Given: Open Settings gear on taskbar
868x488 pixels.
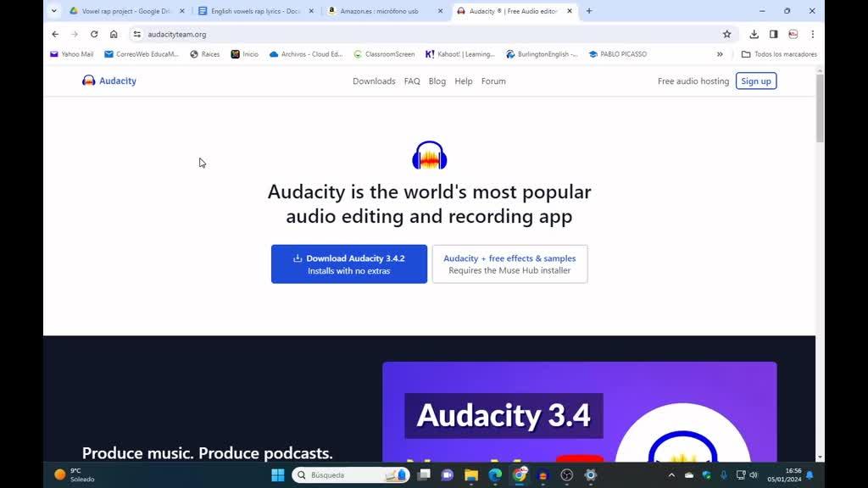Looking at the screenshot, I should (591, 474).
